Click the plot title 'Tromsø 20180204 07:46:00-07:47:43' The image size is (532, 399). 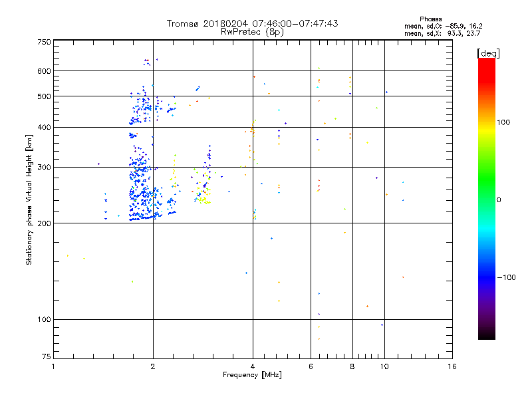(x=252, y=23)
